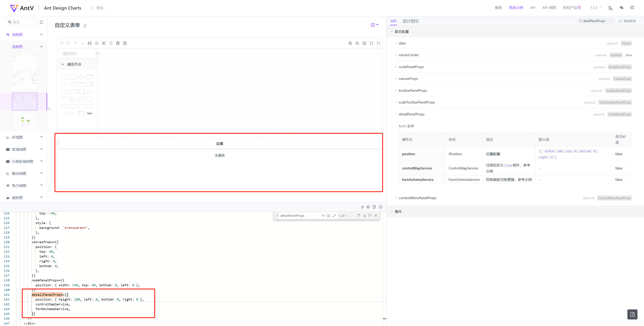Click the 收起所有 collapse all button
The width and height of the screenshot is (644, 326).
click(627, 21)
